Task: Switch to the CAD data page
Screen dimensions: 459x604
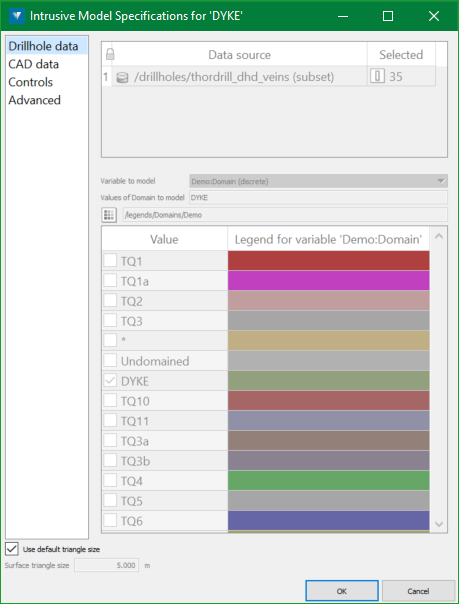Action: [x=34, y=64]
